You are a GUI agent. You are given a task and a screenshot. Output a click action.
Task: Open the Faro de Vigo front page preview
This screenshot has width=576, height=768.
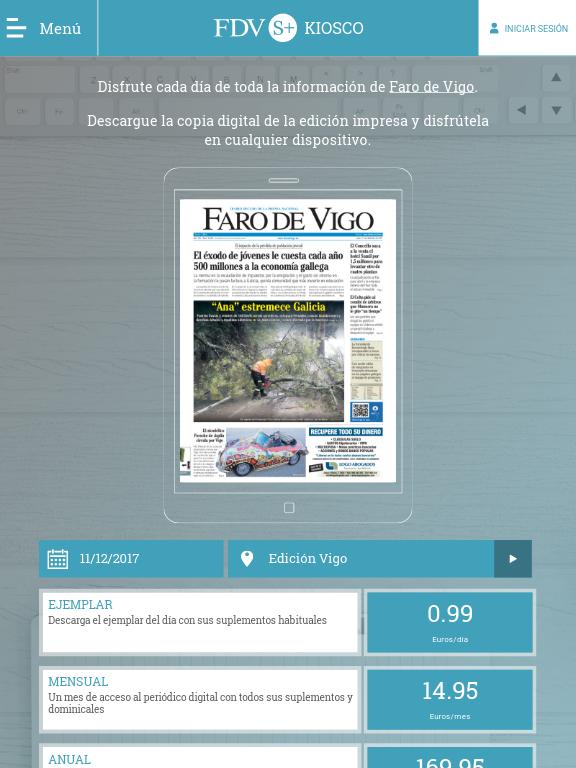tap(288, 340)
